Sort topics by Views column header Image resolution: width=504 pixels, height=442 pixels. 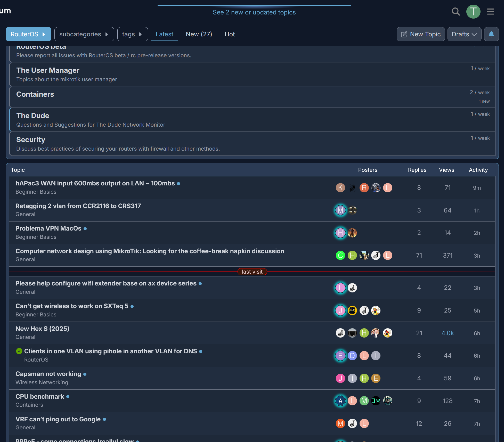[446, 170]
